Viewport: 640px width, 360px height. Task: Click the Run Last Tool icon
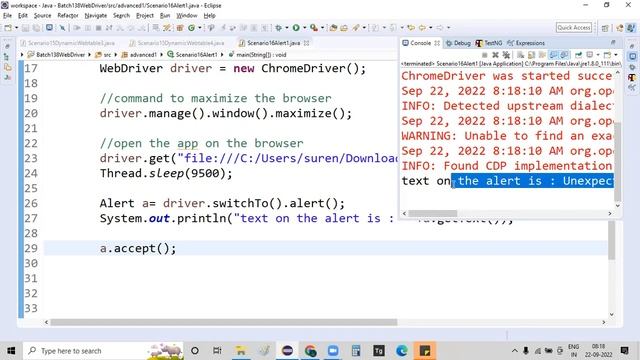(313, 28)
